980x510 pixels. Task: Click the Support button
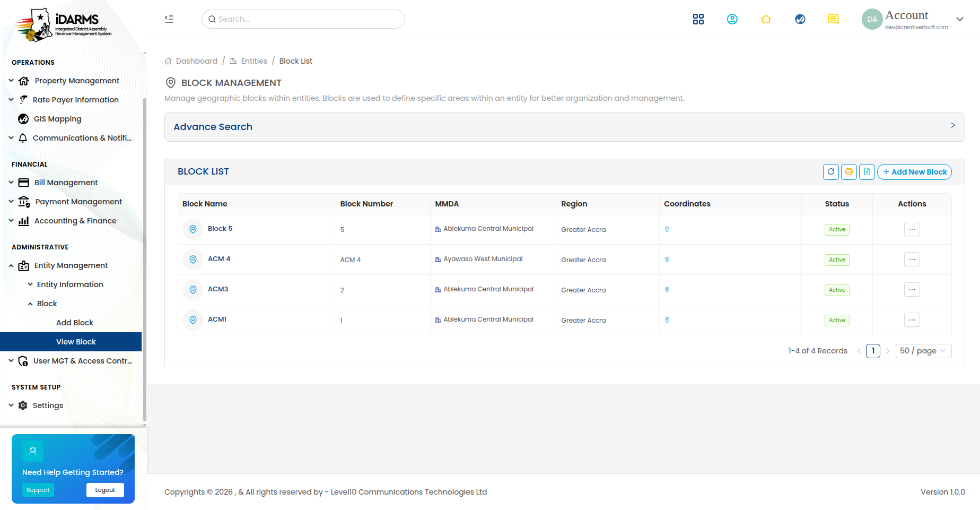click(x=38, y=490)
